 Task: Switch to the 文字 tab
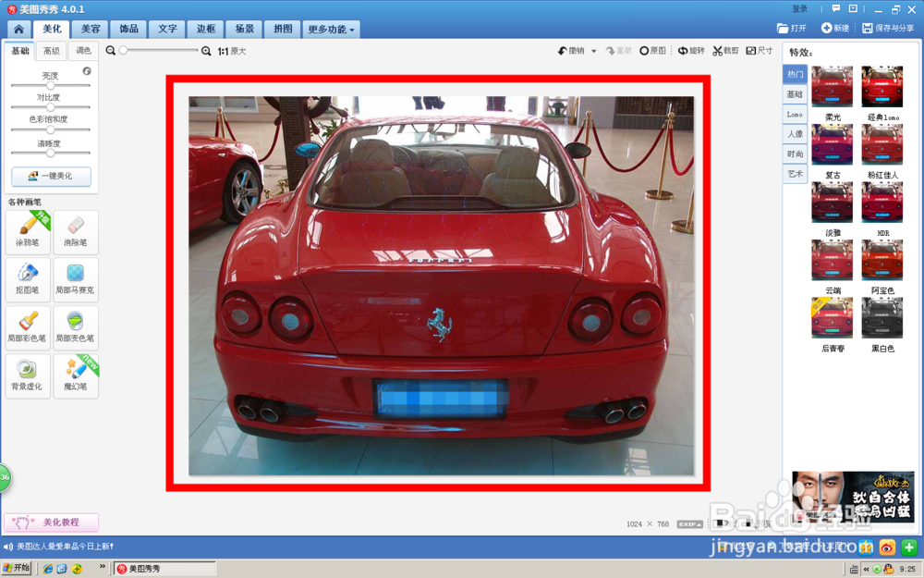click(166, 29)
